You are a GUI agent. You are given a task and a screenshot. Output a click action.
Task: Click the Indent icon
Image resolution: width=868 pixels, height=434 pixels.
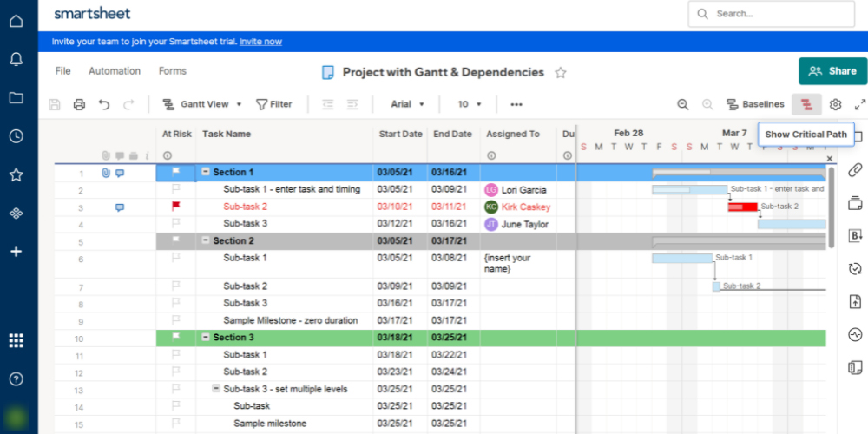(x=352, y=104)
